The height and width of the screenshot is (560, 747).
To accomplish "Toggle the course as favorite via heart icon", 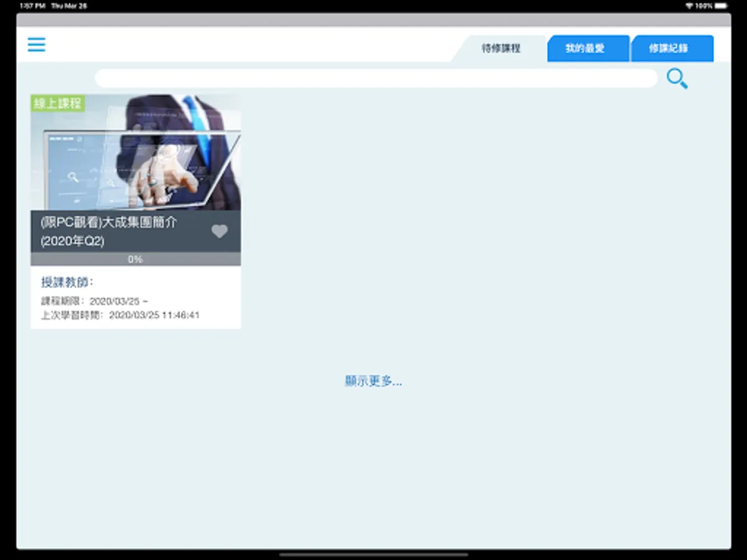I will click(220, 231).
